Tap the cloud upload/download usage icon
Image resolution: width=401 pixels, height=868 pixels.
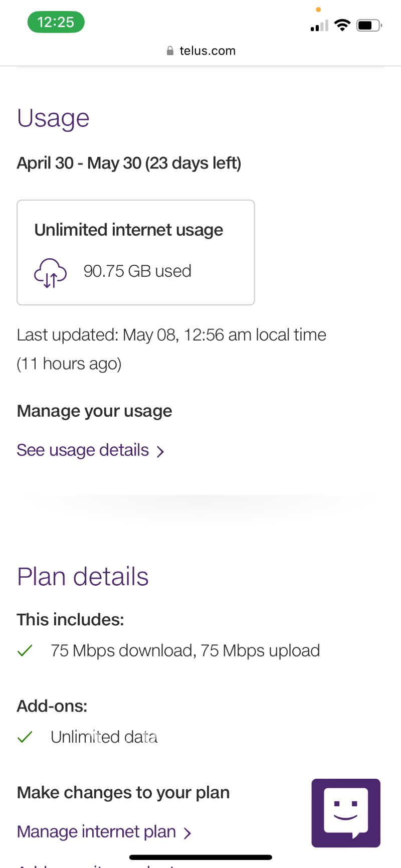pyautogui.click(x=50, y=272)
